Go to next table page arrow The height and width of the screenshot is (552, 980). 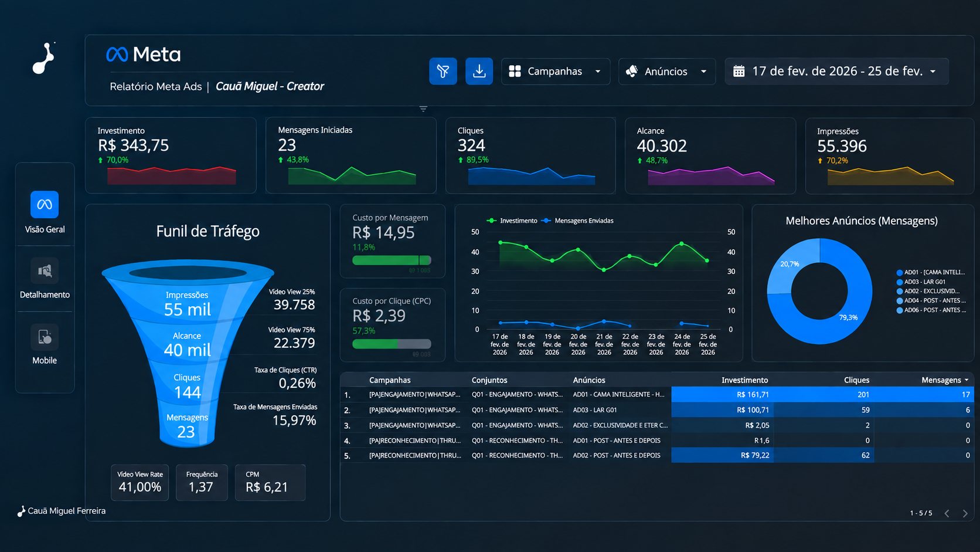[965, 513]
